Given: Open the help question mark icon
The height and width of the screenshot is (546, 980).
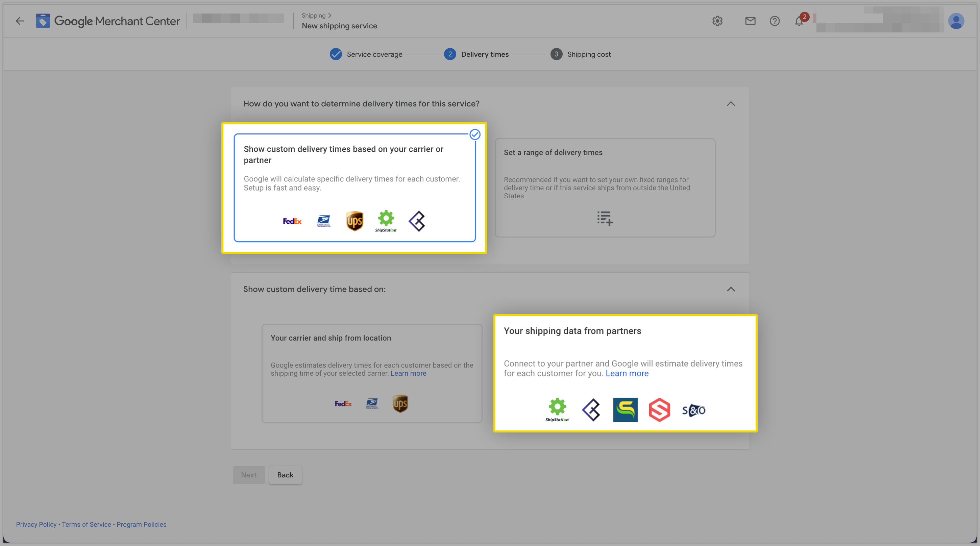Looking at the screenshot, I should tap(775, 21).
